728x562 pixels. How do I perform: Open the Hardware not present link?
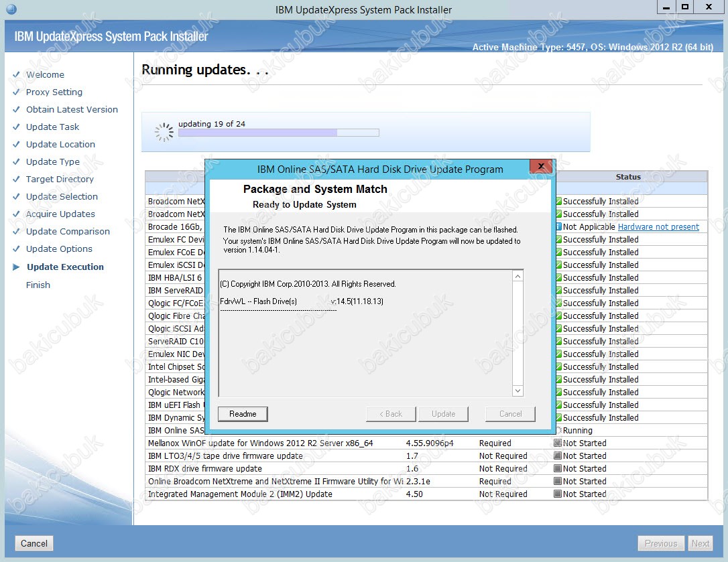pos(658,227)
